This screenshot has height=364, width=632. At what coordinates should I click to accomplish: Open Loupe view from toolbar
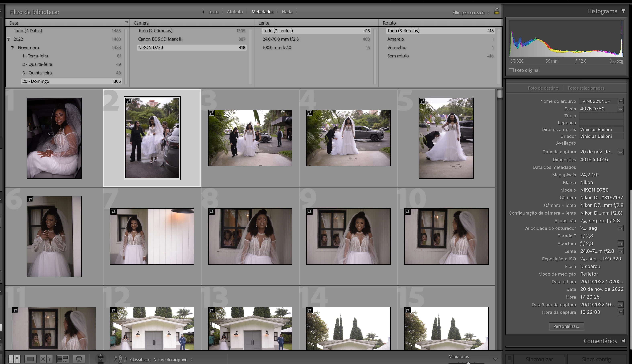30,359
